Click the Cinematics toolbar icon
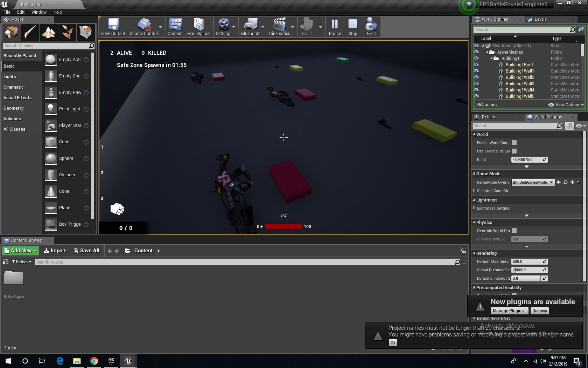588x368 pixels. pyautogui.click(x=279, y=27)
